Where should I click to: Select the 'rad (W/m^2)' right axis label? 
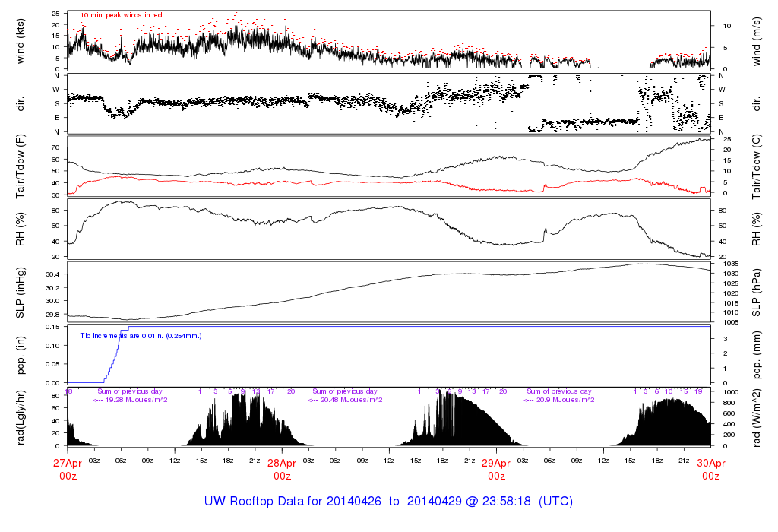click(757, 416)
